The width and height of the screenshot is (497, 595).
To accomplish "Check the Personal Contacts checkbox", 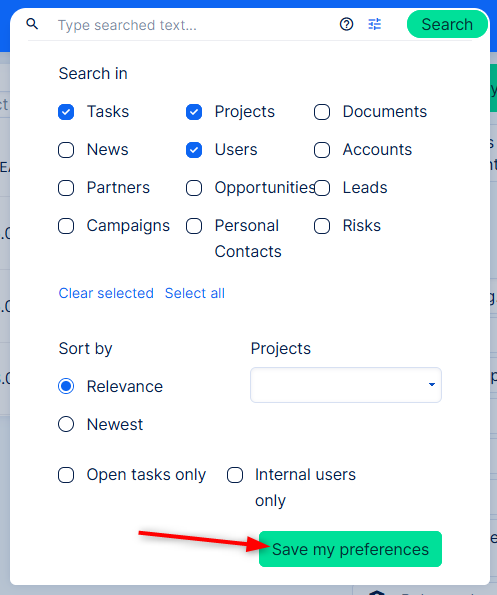I will click(x=194, y=226).
